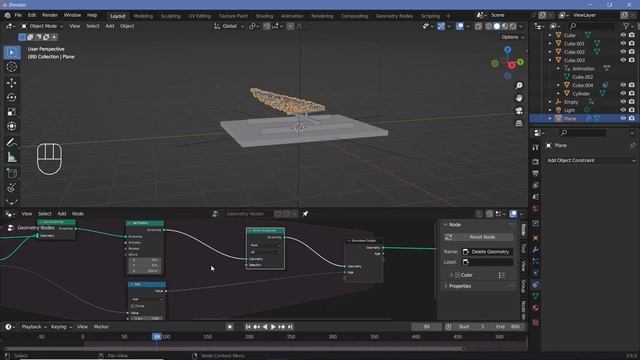Toggle the Color checkbox in Node panel
The width and height of the screenshot is (640, 360).
point(457,275)
